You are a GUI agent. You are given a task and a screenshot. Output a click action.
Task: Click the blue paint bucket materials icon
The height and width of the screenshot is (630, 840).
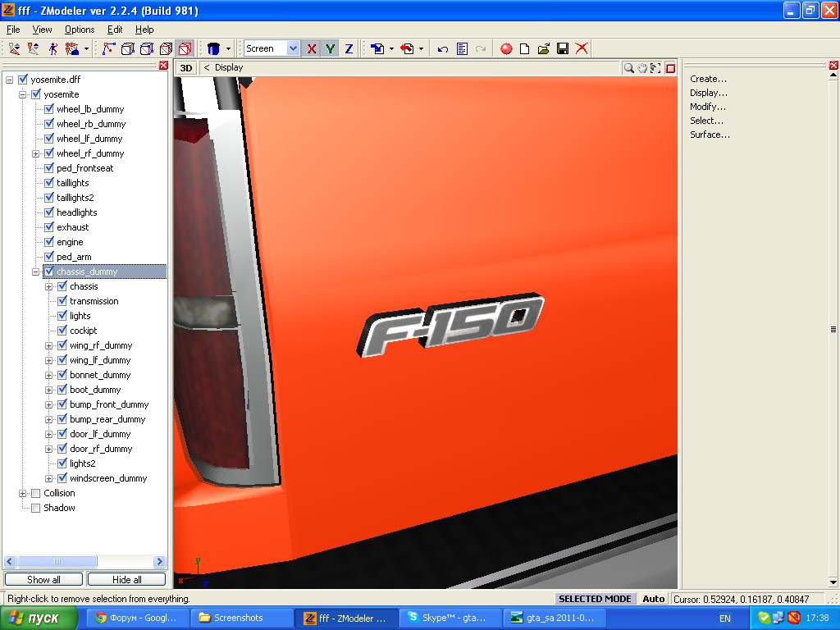click(213, 48)
